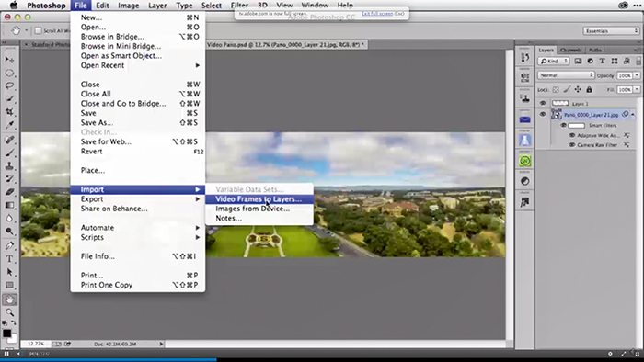Click status bar share icon
The height and width of the screenshot is (362, 644).
67,344
